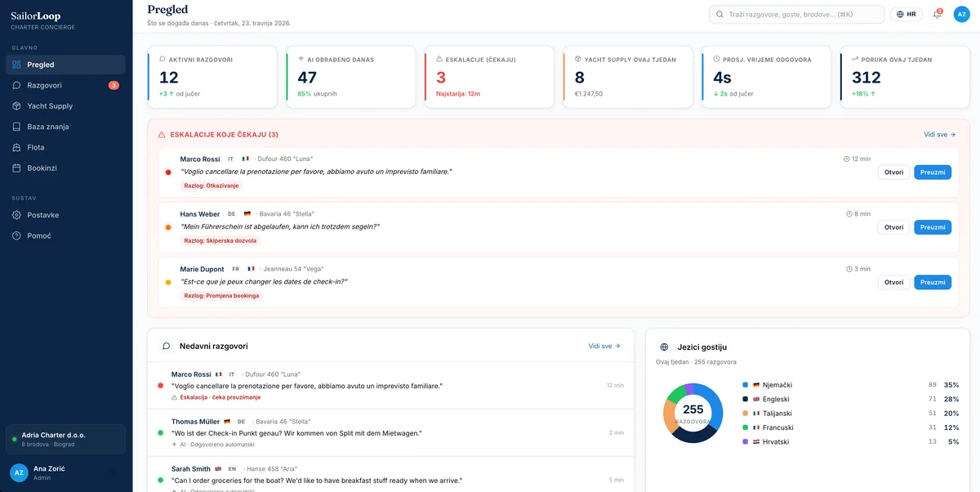Click the Razgovori chat bubble icon in sidebar
Viewport: 980px width, 492px height.
(17, 85)
